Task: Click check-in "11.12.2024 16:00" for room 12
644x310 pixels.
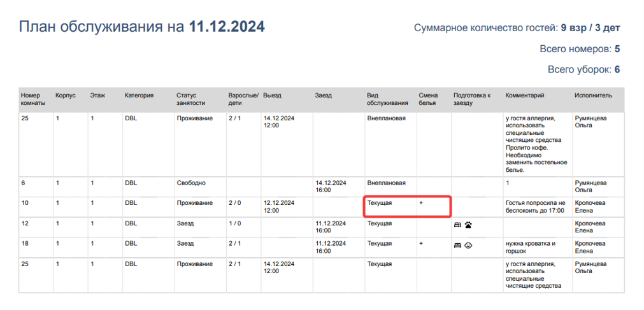Action: [331, 227]
